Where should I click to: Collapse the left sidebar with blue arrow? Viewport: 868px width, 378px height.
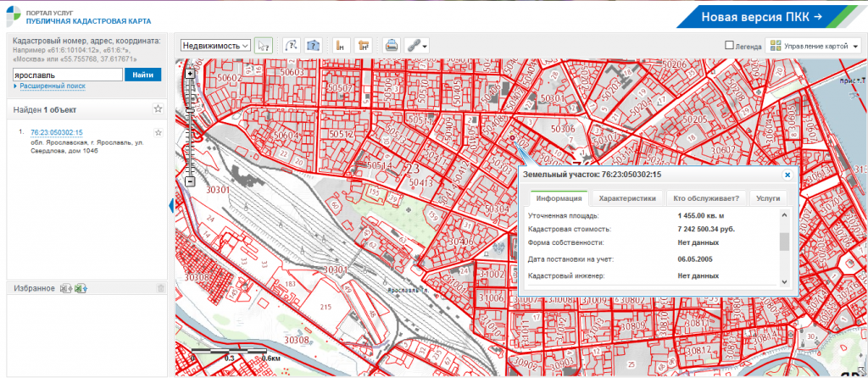[171, 206]
